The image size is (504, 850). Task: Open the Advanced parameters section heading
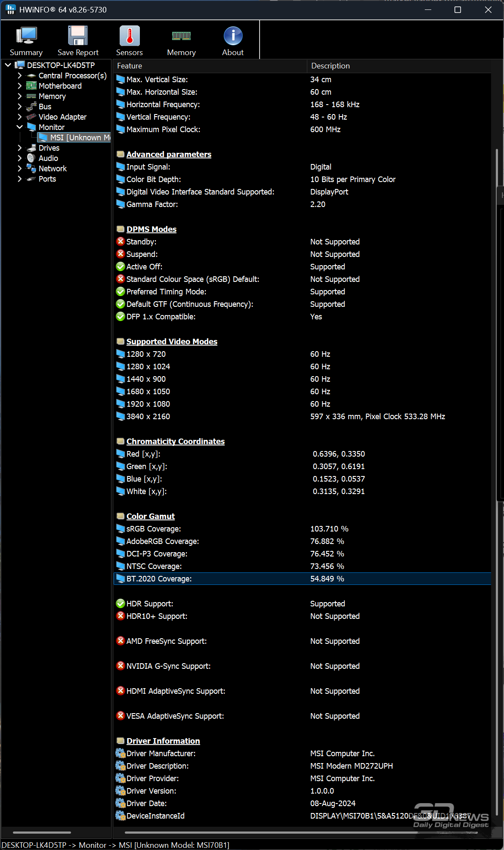point(169,154)
